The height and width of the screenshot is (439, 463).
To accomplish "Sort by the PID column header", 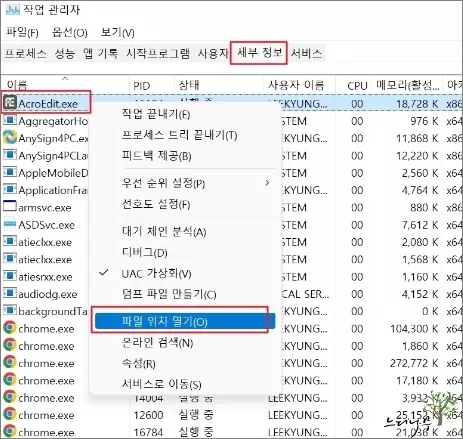I will pyautogui.click(x=152, y=84).
